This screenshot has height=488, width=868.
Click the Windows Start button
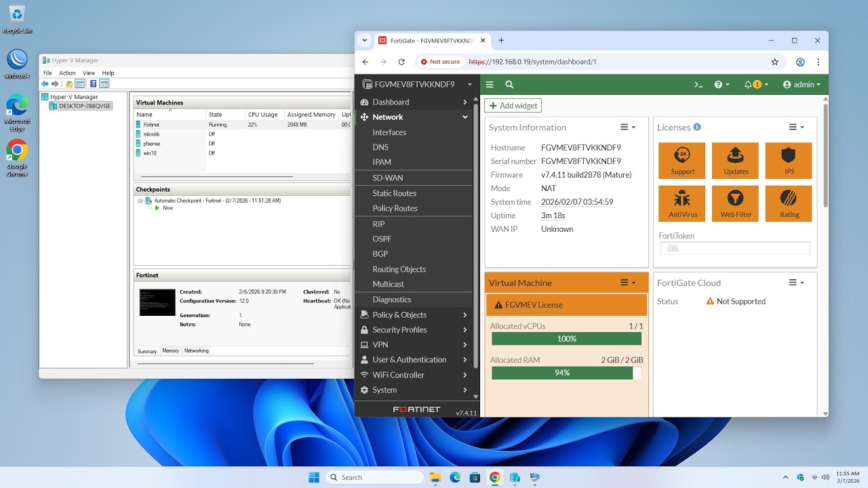click(x=314, y=477)
